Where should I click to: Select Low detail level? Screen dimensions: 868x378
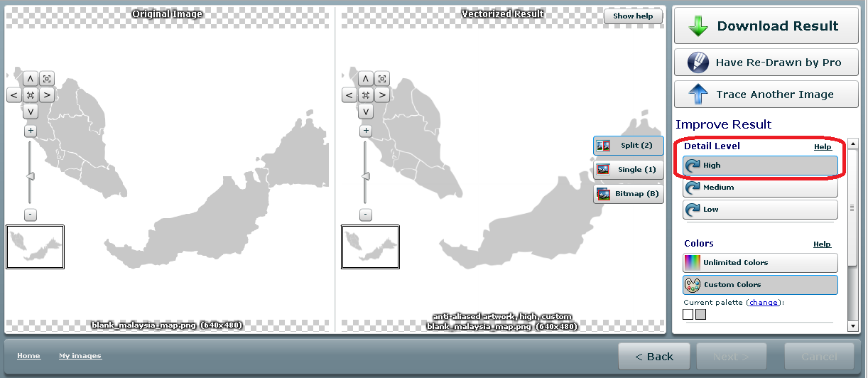(760, 210)
